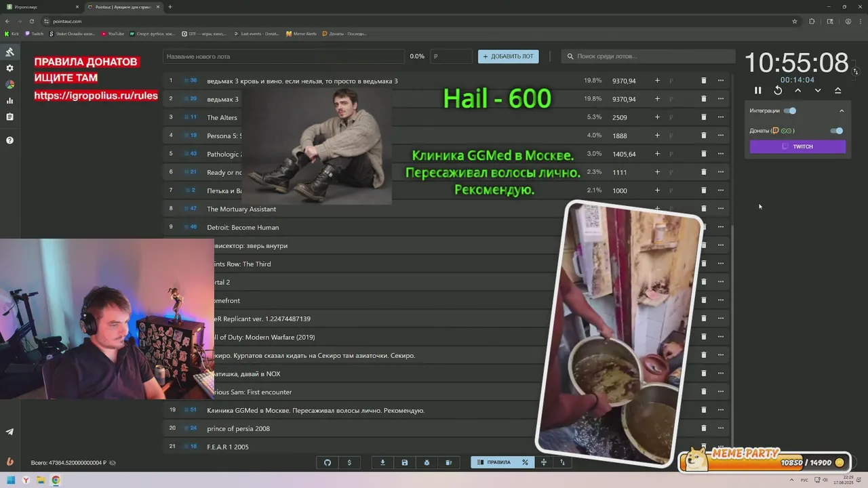
Task: Open the help question mark icon
Action: (x=9, y=140)
